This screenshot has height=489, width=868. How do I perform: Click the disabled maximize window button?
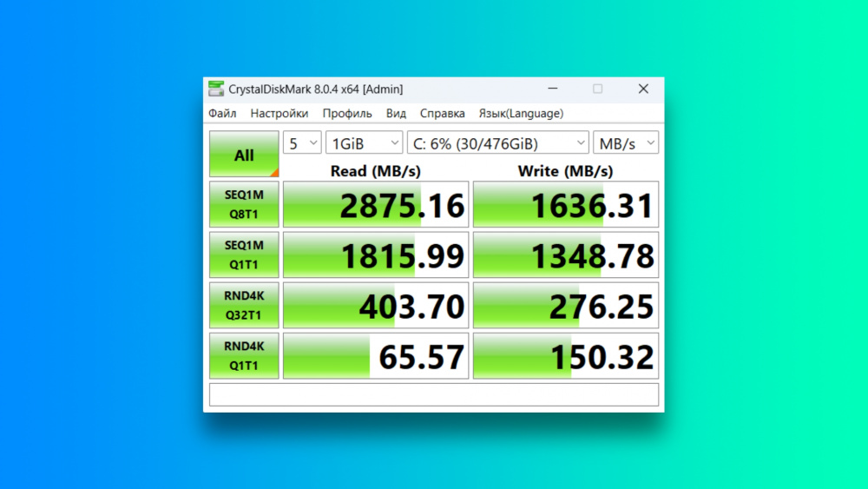tap(597, 89)
